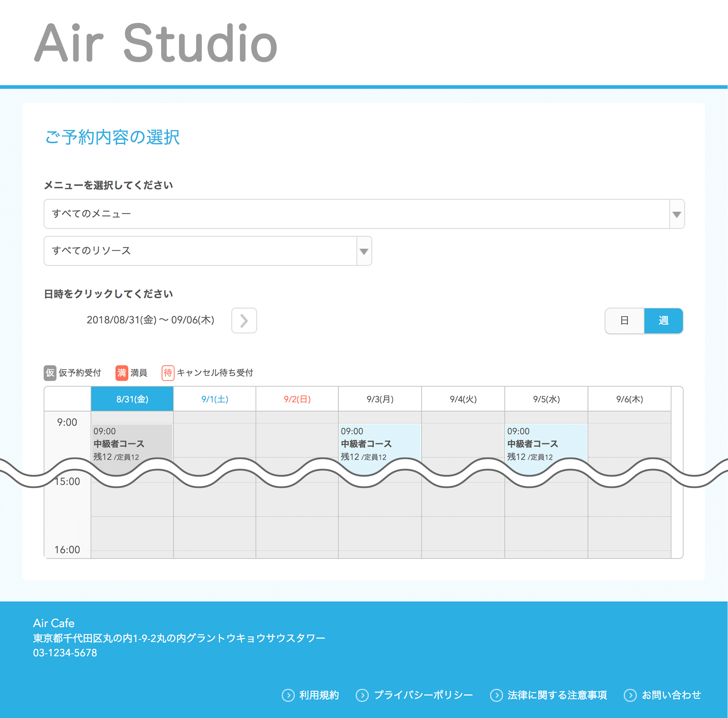This screenshot has width=728, height=718.
Task: Select the 9/6(木) column header
Action: tap(629, 399)
